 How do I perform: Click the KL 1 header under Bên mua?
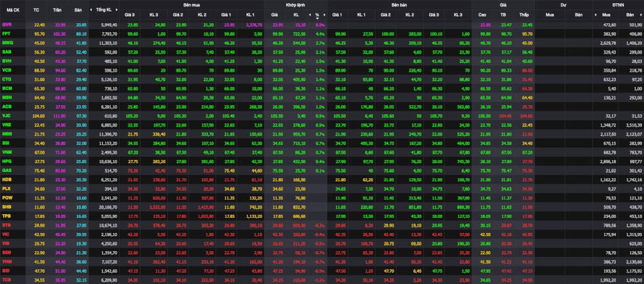250,14
